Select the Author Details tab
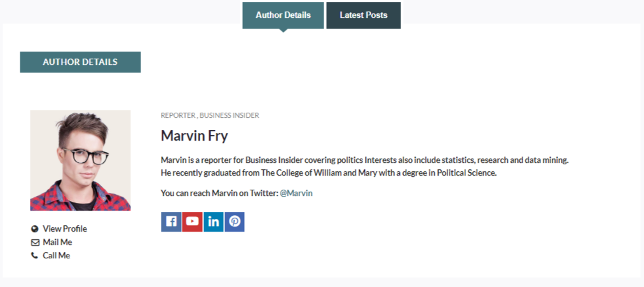Image resolution: width=644 pixels, height=287 pixels. coord(283,15)
